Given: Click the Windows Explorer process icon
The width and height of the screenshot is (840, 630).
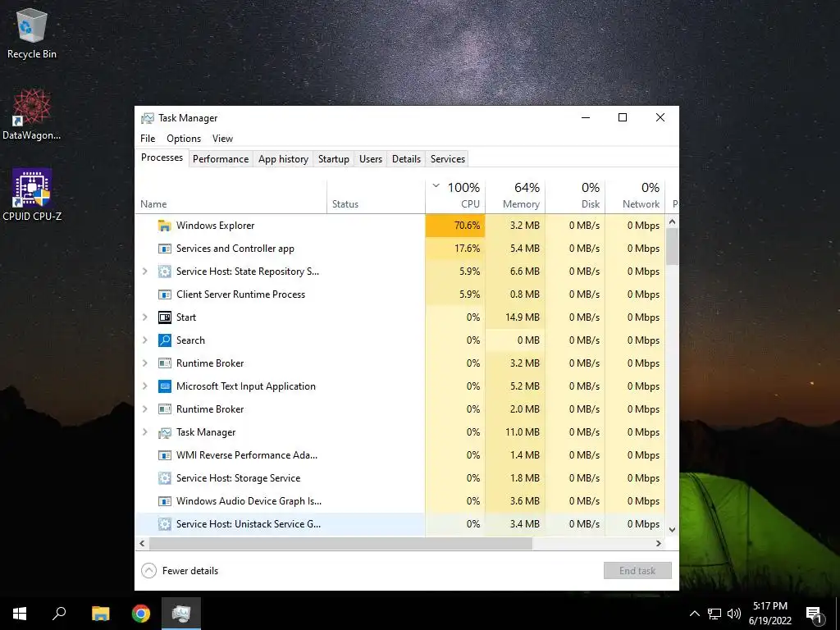Looking at the screenshot, I should [x=164, y=226].
